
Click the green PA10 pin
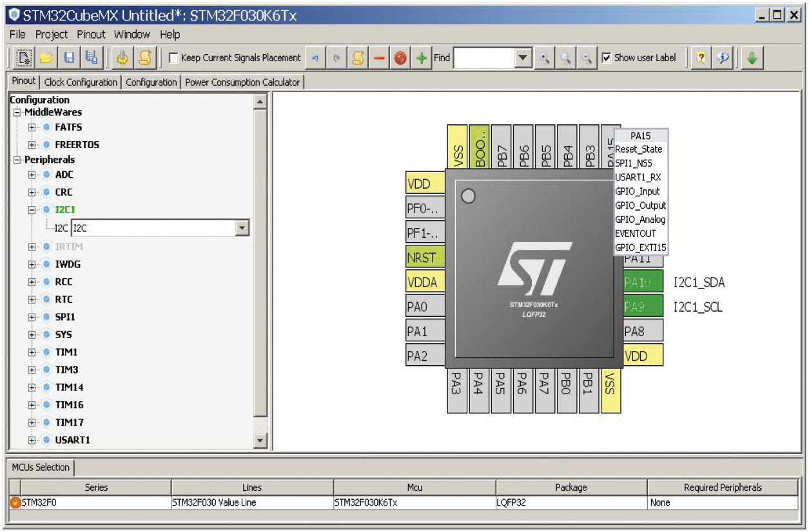(643, 282)
